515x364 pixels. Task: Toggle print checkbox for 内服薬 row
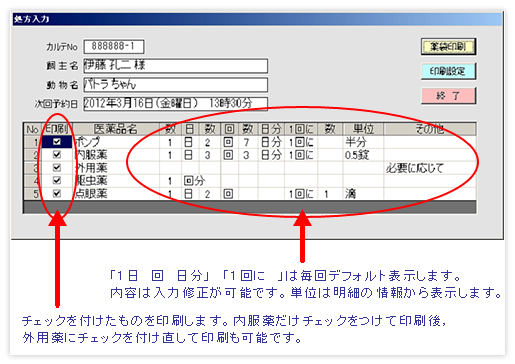pyautogui.click(x=57, y=155)
